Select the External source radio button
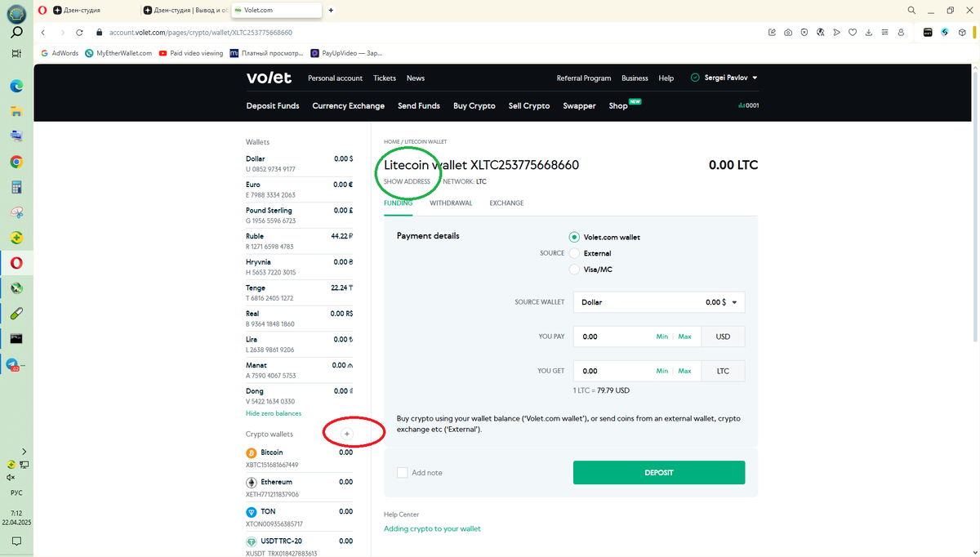The height and width of the screenshot is (557, 980). (x=574, y=253)
